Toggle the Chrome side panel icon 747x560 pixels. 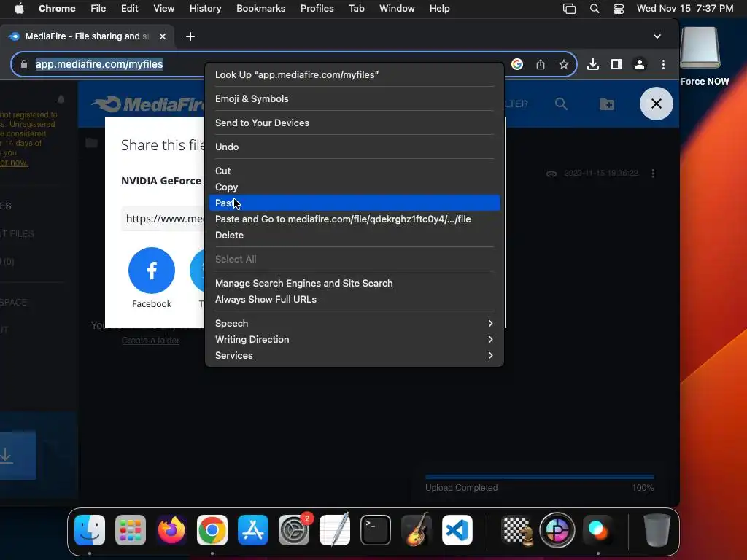click(616, 64)
